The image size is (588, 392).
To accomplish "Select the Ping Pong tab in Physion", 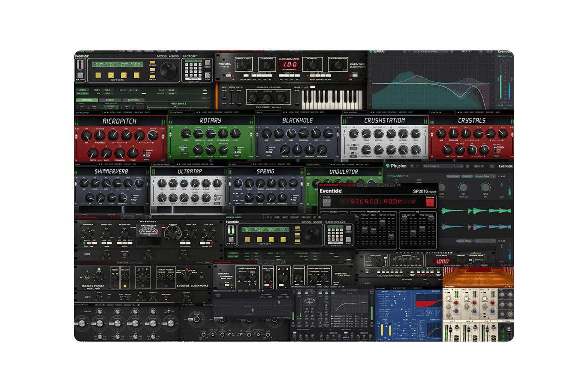I will (453, 176).
